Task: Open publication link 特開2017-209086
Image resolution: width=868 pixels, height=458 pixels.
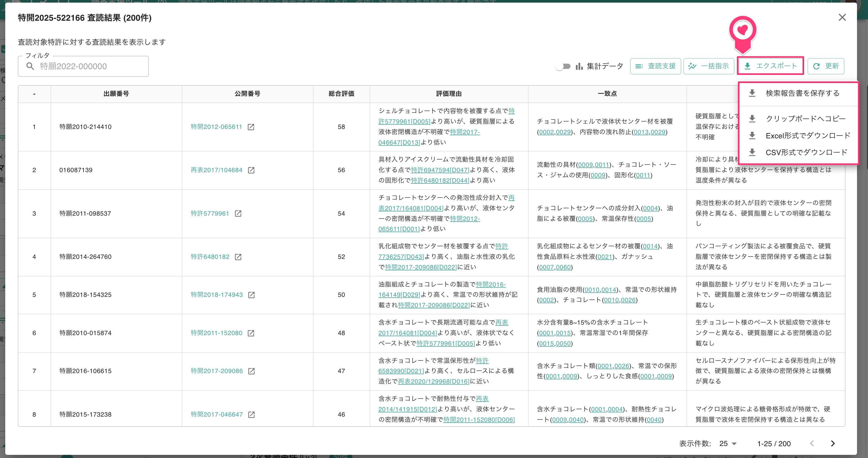Action: (217, 371)
